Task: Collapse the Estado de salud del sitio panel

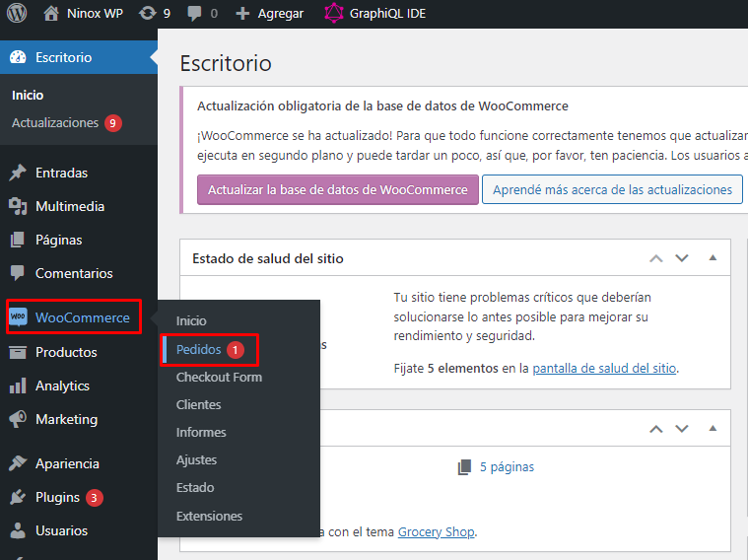Action: [x=713, y=257]
